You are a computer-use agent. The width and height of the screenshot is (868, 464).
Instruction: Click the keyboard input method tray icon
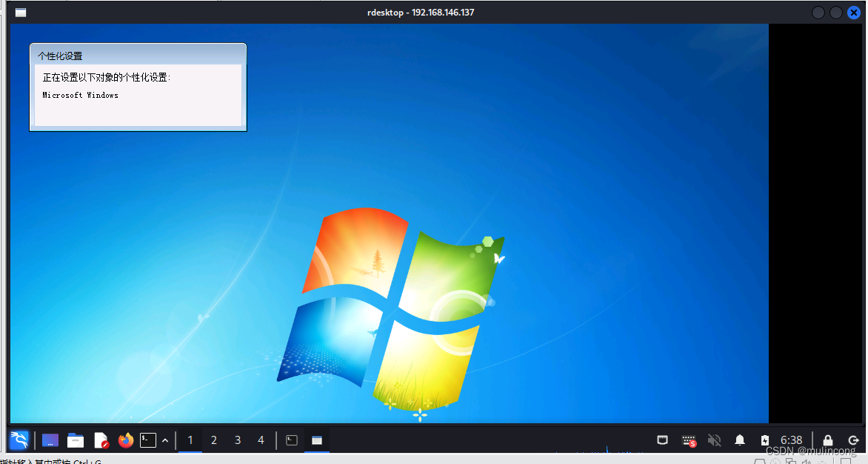tap(690, 441)
